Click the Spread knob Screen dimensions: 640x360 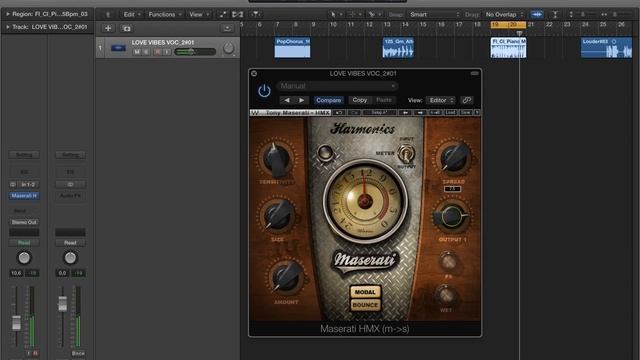coord(453,157)
